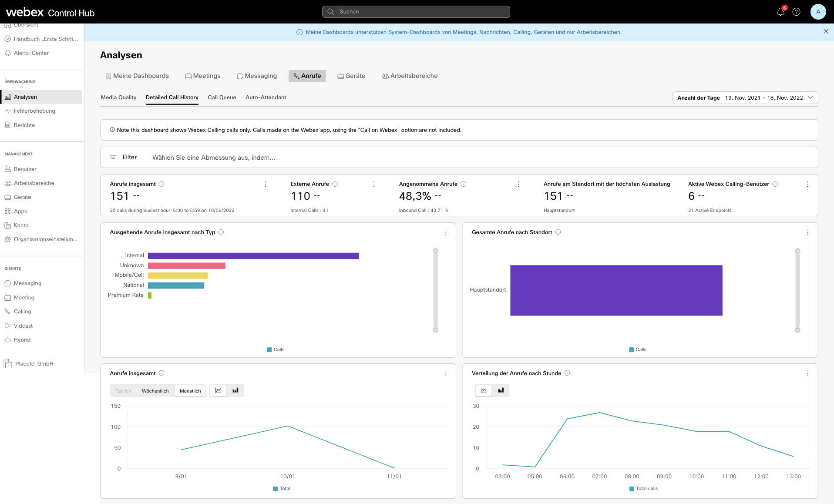Go to Fehlerbehebung in the sidebar
This screenshot has width=834, height=504.
[x=34, y=111]
